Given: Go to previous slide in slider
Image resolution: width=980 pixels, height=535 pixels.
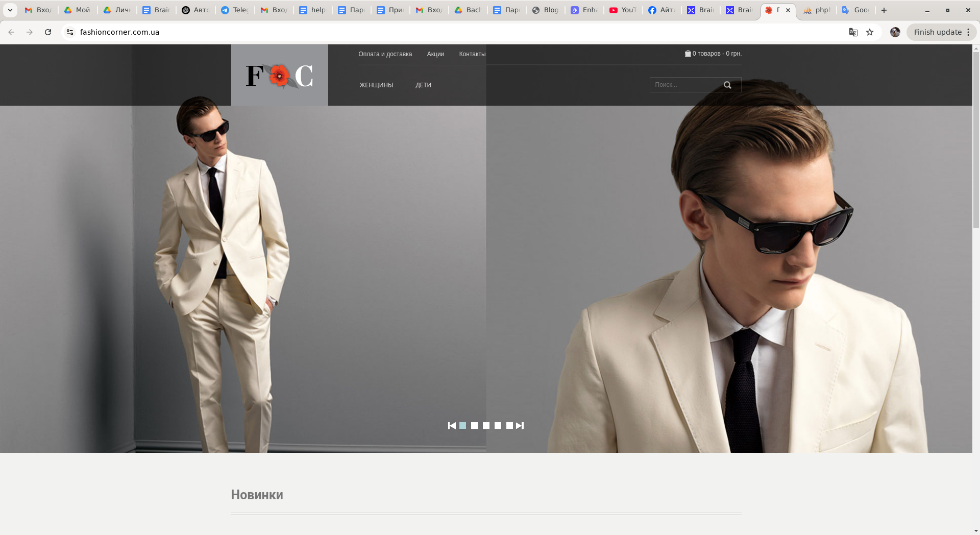Looking at the screenshot, I should 452,426.
